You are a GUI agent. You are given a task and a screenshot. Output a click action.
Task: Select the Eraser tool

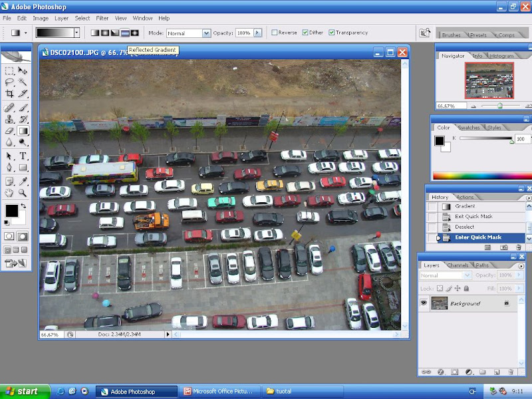click(9, 130)
